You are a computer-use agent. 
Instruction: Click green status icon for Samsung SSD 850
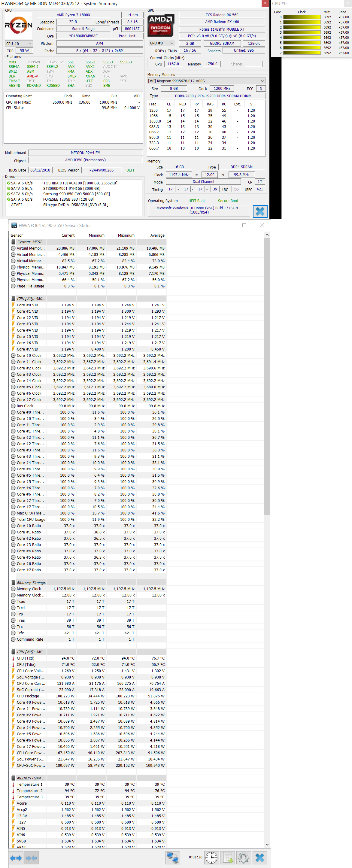pyautogui.click(x=8, y=194)
